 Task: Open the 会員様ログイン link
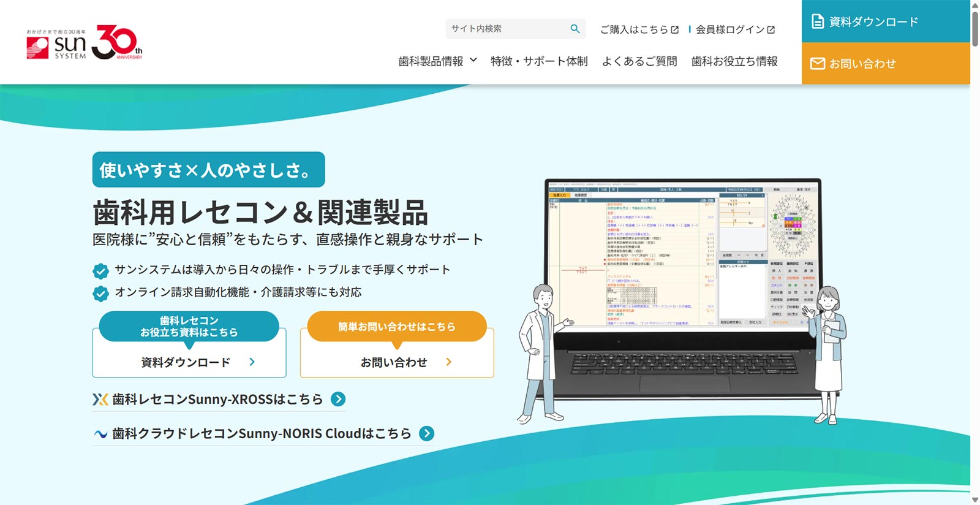coord(735,29)
